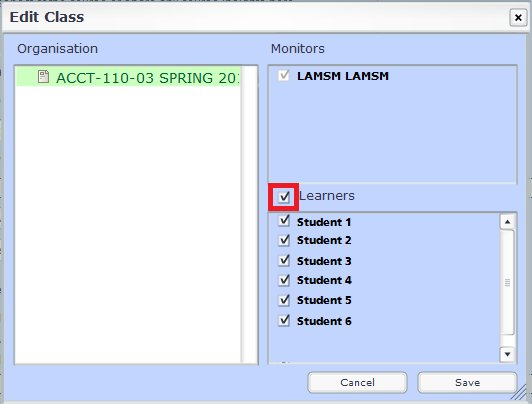Uncheck the Student 2 checkbox
The width and height of the screenshot is (532, 404).
coord(284,240)
